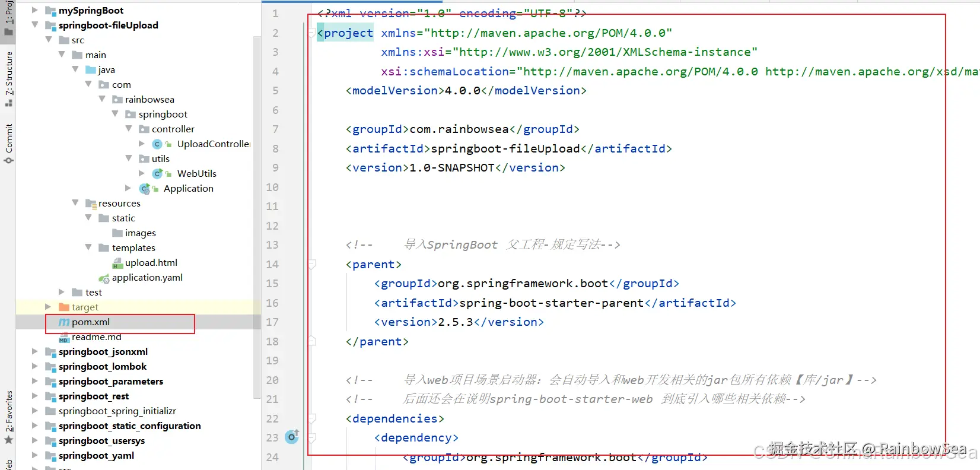Click the XMLSchema-instance URL on line 3
Image resolution: width=980 pixels, height=470 pixels.
point(605,52)
